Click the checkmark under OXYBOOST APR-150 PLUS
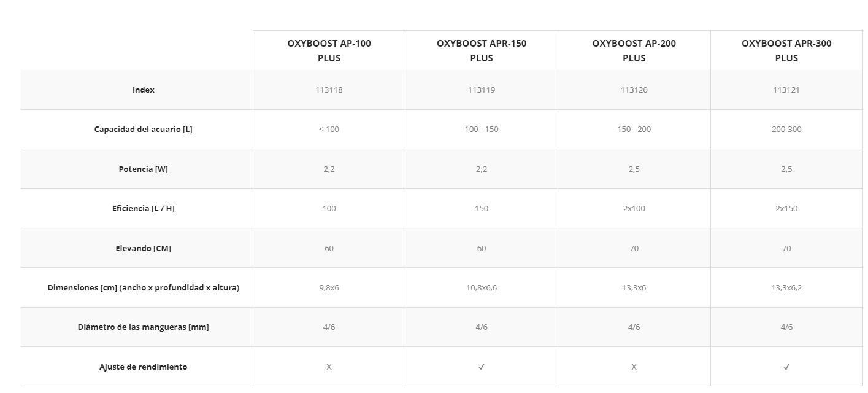This screenshot has width=868, height=393. click(482, 367)
